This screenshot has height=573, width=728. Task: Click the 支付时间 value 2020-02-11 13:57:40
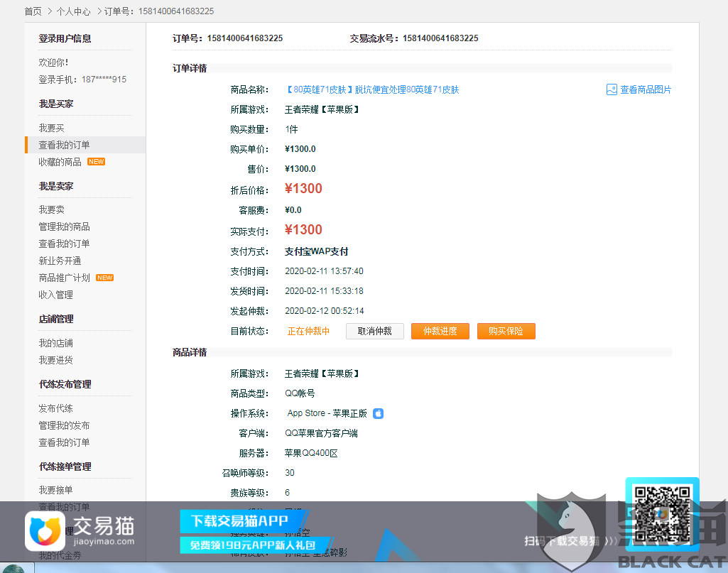[324, 271]
